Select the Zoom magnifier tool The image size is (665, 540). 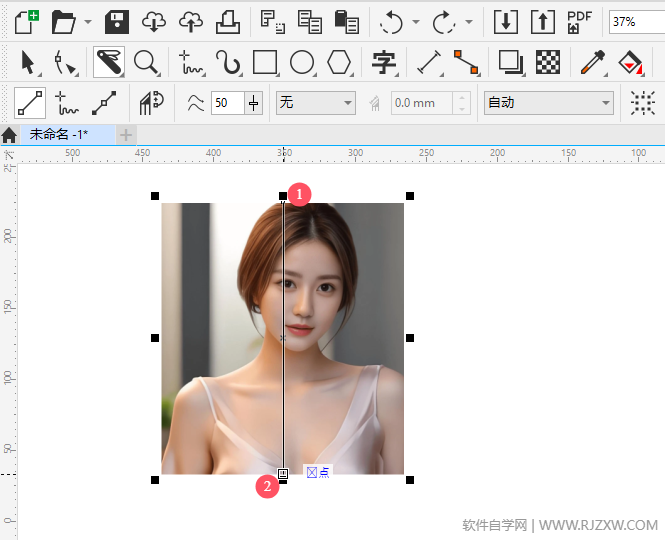click(x=146, y=63)
